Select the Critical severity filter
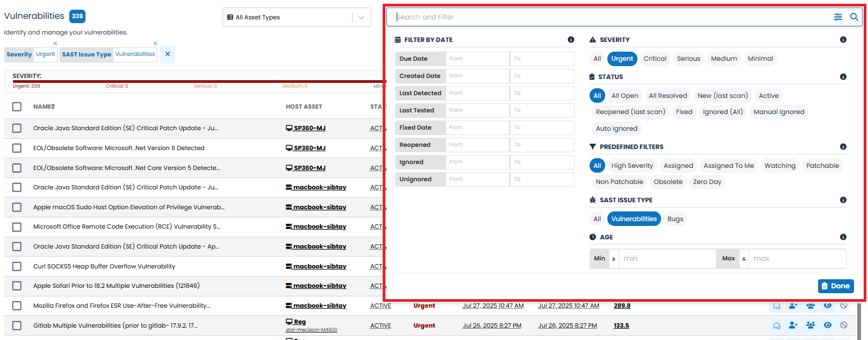The height and width of the screenshot is (340, 868). pos(655,59)
